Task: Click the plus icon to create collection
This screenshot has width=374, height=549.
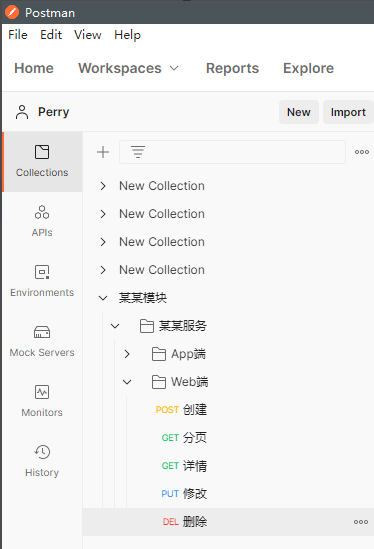Action: 103,152
